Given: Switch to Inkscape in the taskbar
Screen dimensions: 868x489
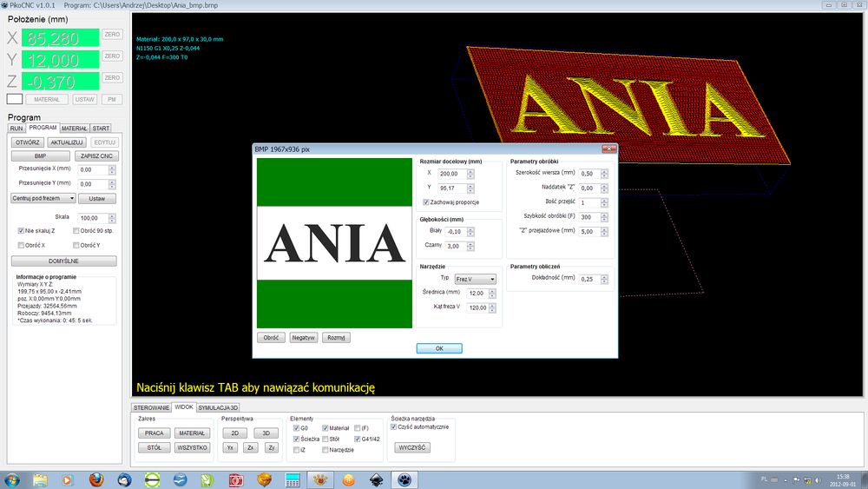Looking at the screenshot, I should click(377, 479).
